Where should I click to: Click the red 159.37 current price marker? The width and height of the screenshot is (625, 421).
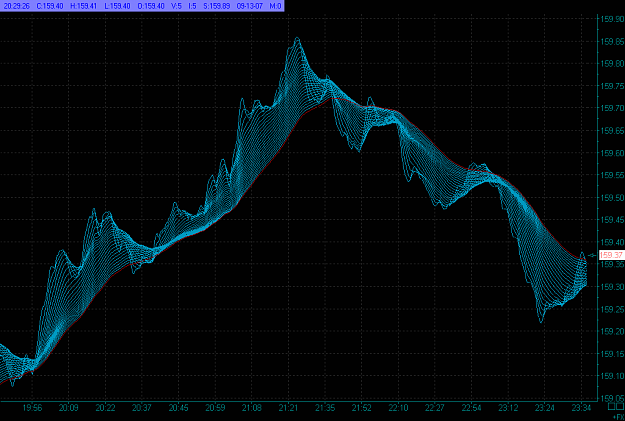tap(611, 255)
